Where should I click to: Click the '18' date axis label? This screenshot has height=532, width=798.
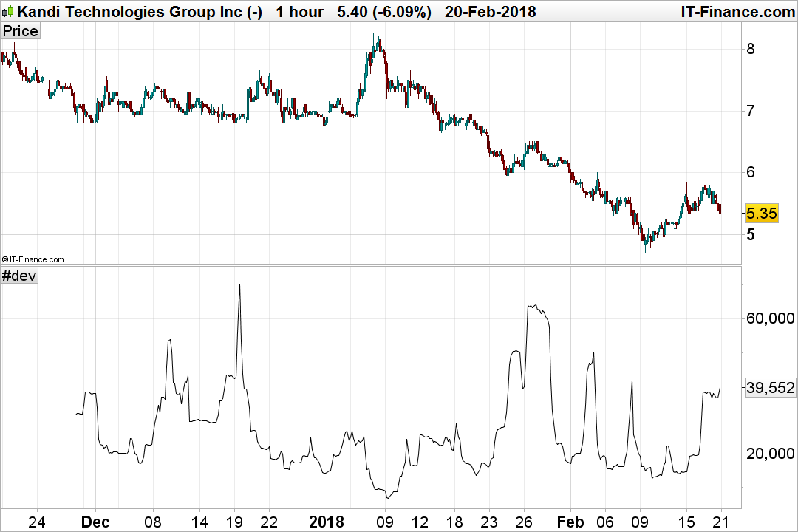point(454,522)
